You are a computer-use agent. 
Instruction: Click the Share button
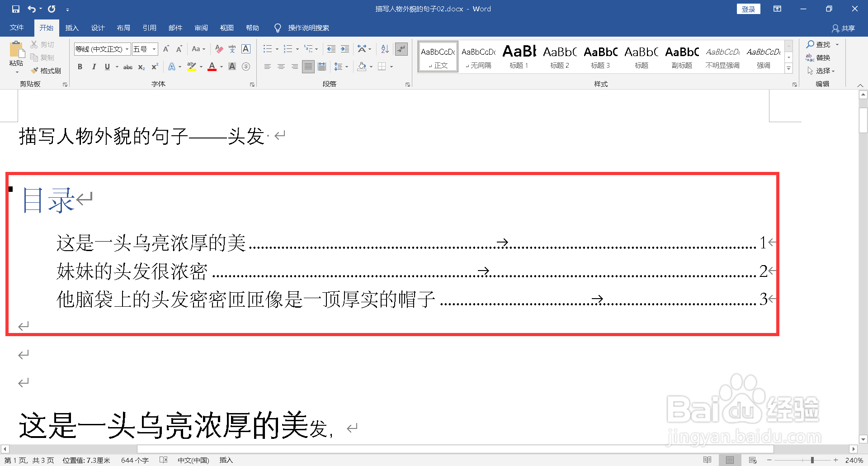[843, 29]
